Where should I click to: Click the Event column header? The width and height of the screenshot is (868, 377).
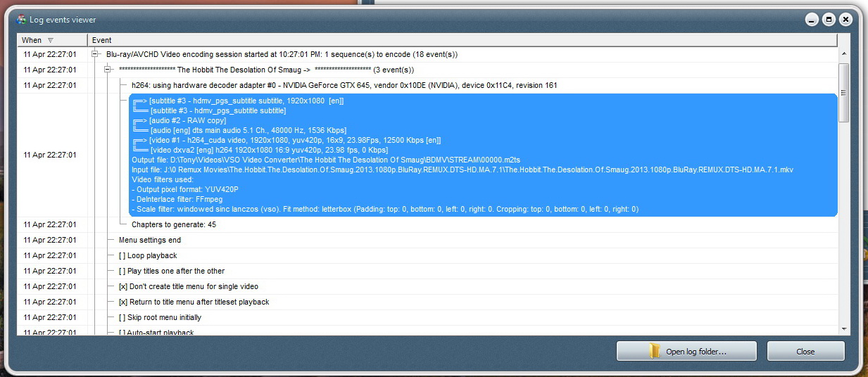click(x=463, y=40)
